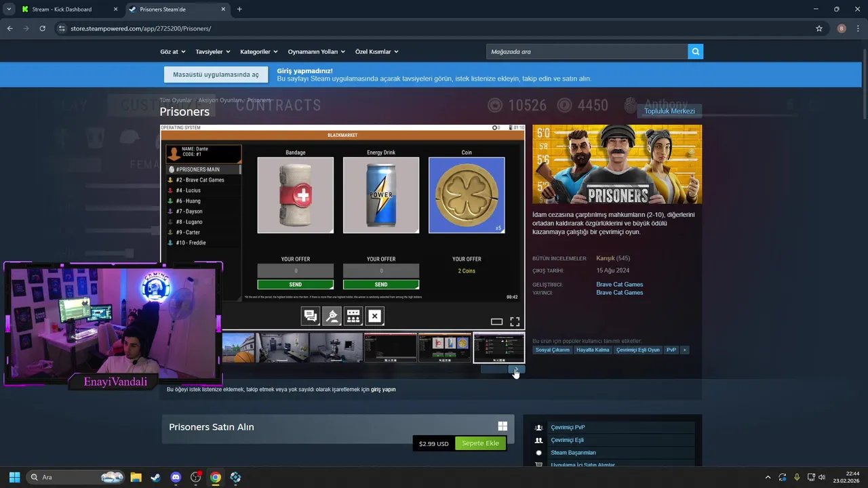Switch media viewer to theater mode

(x=496, y=322)
